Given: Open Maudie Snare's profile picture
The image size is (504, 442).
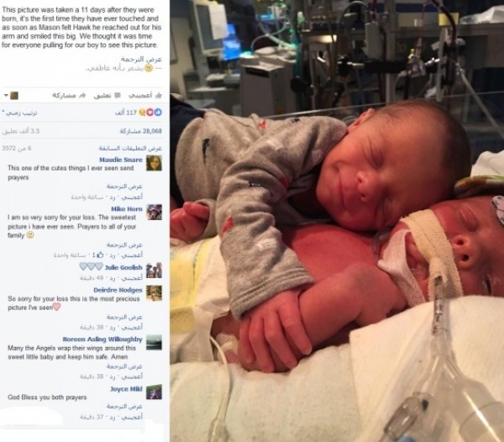Looking at the screenshot, I should (x=154, y=163).
